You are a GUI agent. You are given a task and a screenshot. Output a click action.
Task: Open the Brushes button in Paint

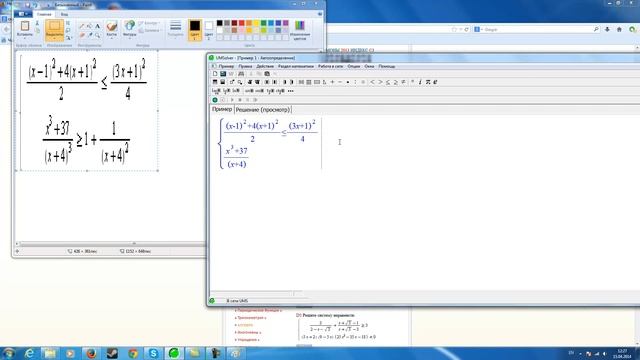click(x=111, y=29)
